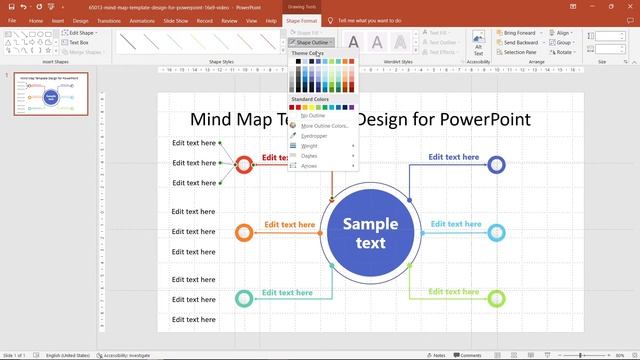This screenshot has height=360, width=640.
Task: Pick the black theme color swatch
Action: tap(298, 62)
